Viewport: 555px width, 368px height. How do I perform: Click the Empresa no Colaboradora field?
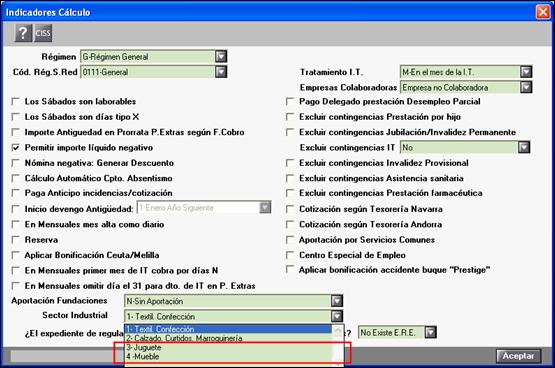pyautogui.click(x=460, y=87)
